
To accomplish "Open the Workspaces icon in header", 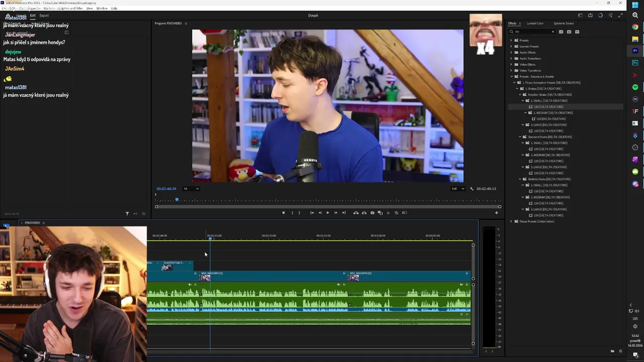I will [x=580, y=15].
